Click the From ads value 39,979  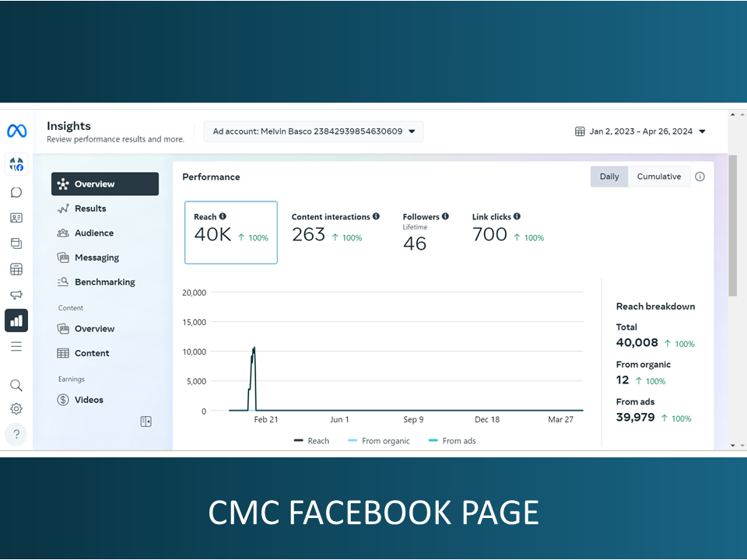coord(636,418)
